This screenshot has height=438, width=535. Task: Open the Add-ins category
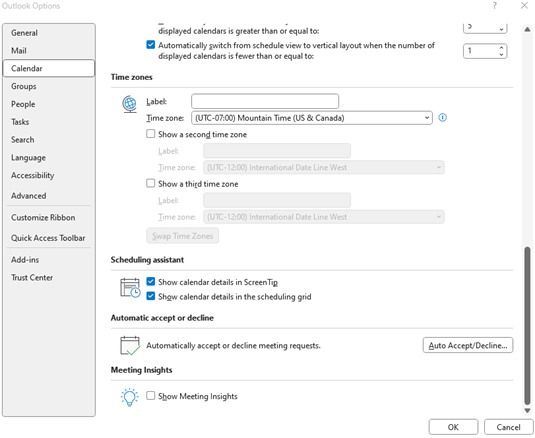pyautogui.click(x=48, y=260)
